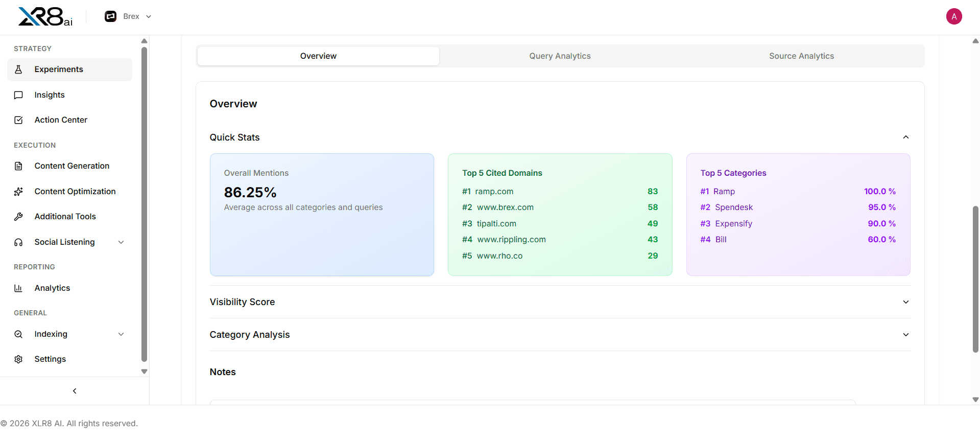Image resolution: width=980 pixels, height=440 pixels.
Task: Click the XLR8 ai logo
Action: [45, 17]
